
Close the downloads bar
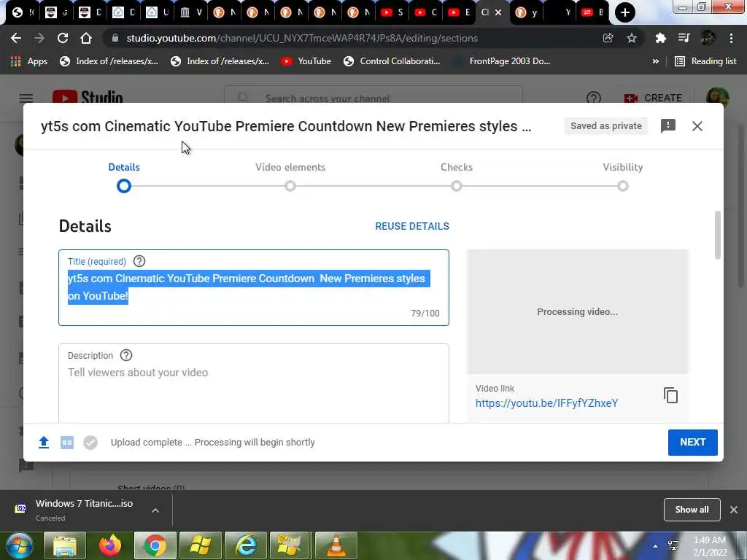[734, 510]
